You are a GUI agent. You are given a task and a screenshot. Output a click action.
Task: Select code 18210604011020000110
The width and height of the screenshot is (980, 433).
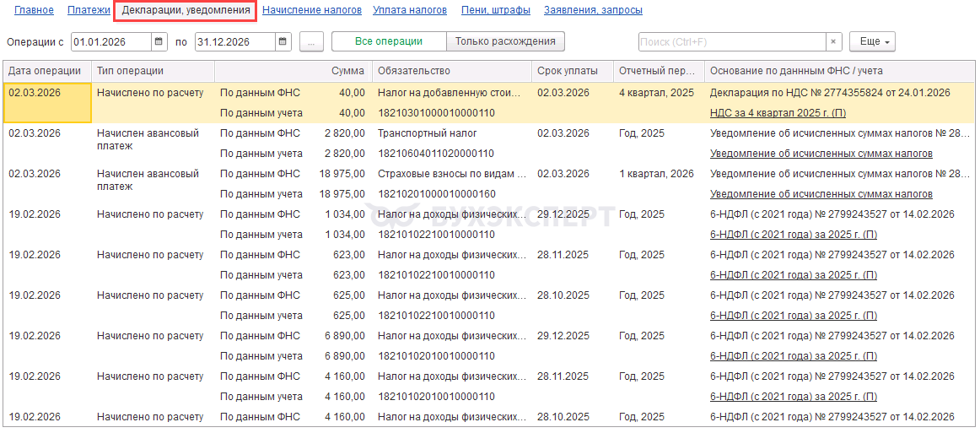click(x=436, y=154)
